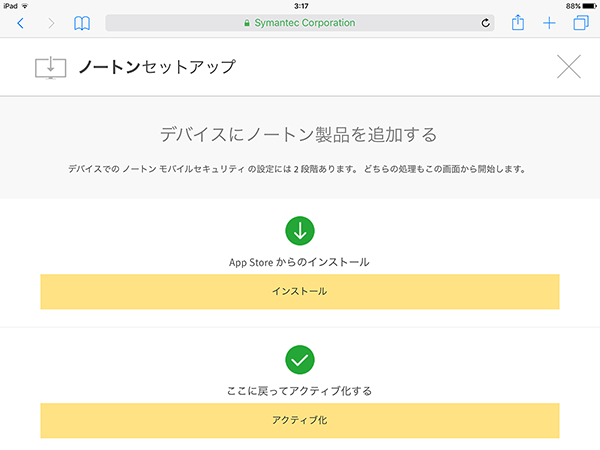The image size is (600, 450).
Task: Open the Safari share sheet icon
Action: click(x=518, y=22)
